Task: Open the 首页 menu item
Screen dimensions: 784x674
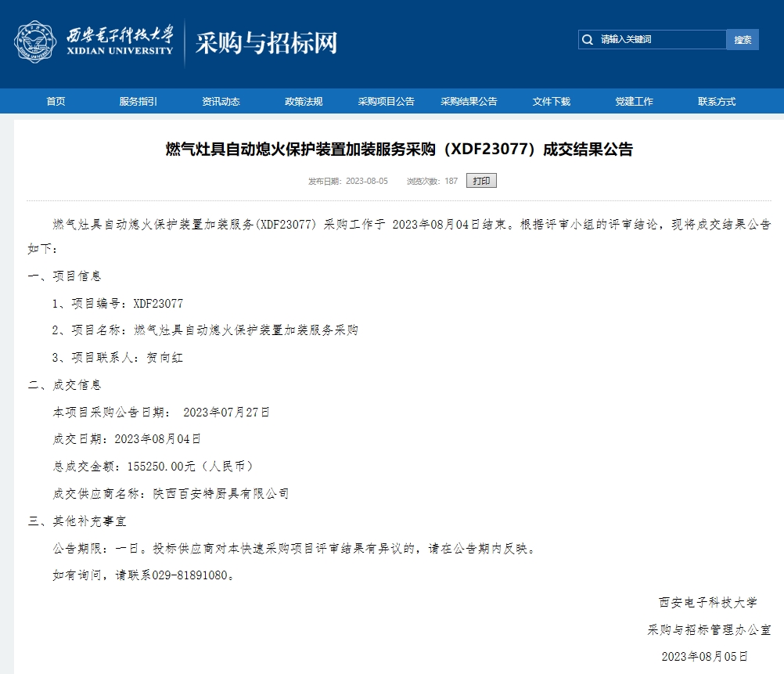Action: 56,102
